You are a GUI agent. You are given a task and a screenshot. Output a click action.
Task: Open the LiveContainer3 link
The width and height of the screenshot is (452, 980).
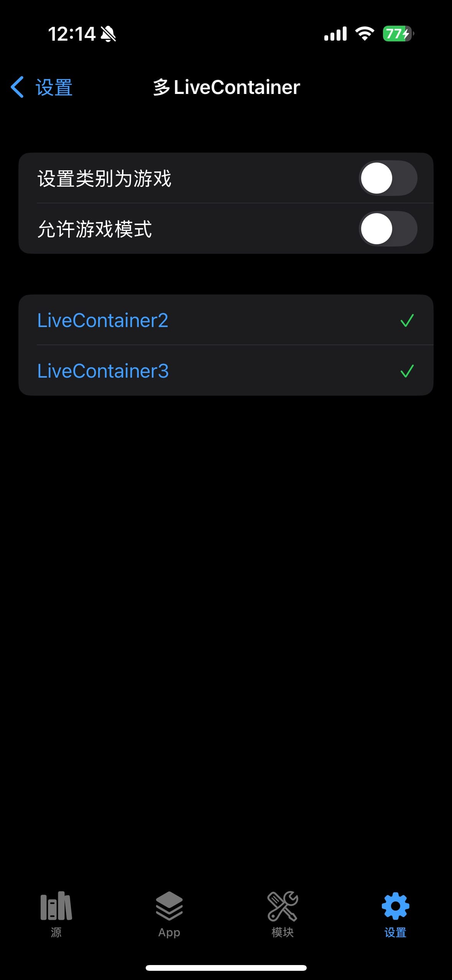103,371
